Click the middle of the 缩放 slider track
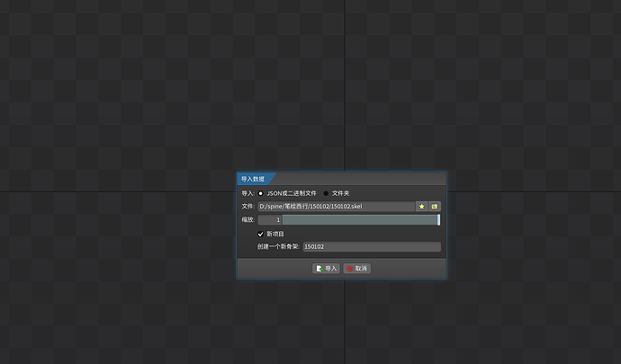621x364 pixels. pos(360,220)
